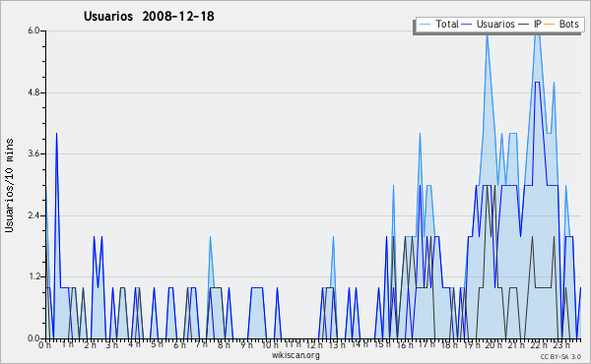This screenshot has height=364, width=591.
Task: Click the '3 h' x-axis label
Action: tap(112, 344)
